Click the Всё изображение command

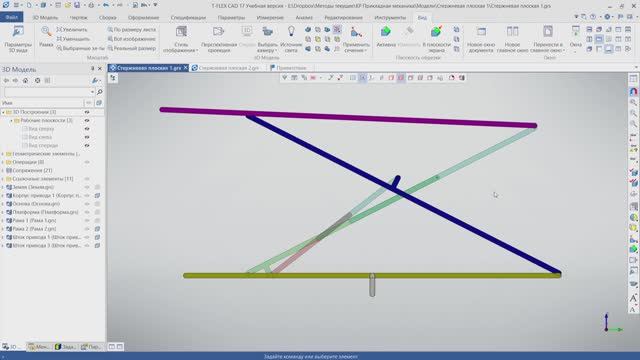click(x=131, y=39)
